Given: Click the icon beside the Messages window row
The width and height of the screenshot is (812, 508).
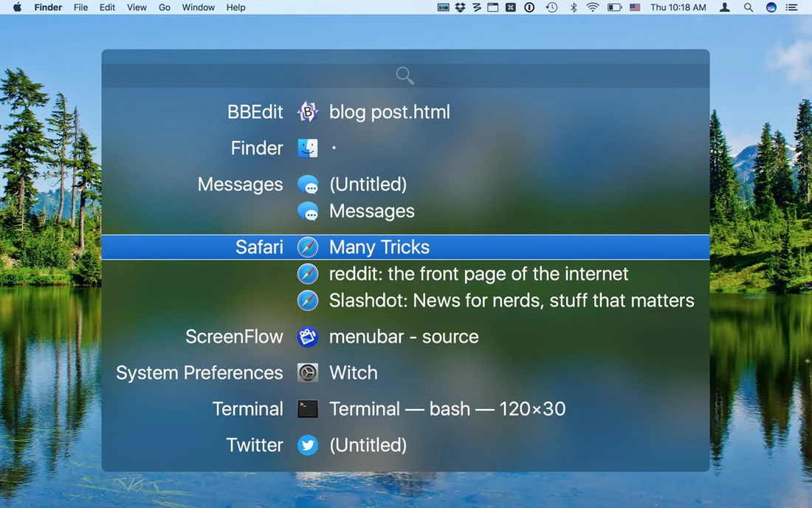Looking at the screenshot, I should click(x=308, y=211).
